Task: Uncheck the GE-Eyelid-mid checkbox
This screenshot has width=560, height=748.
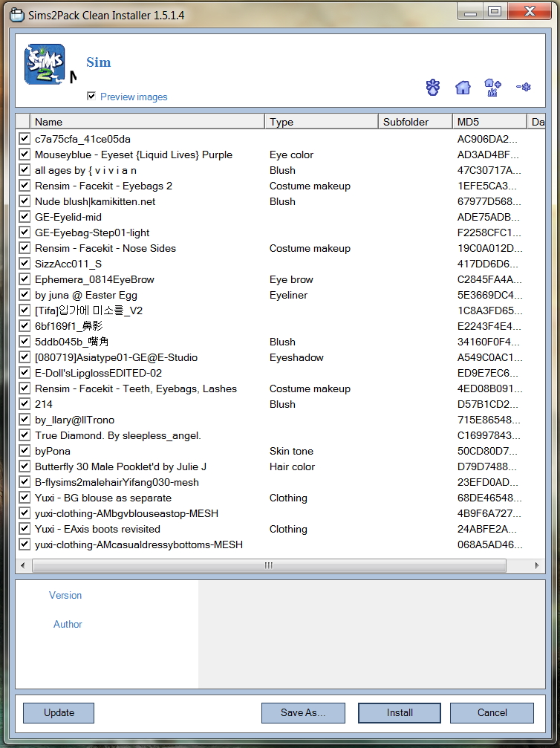Action: pos(25,217)
